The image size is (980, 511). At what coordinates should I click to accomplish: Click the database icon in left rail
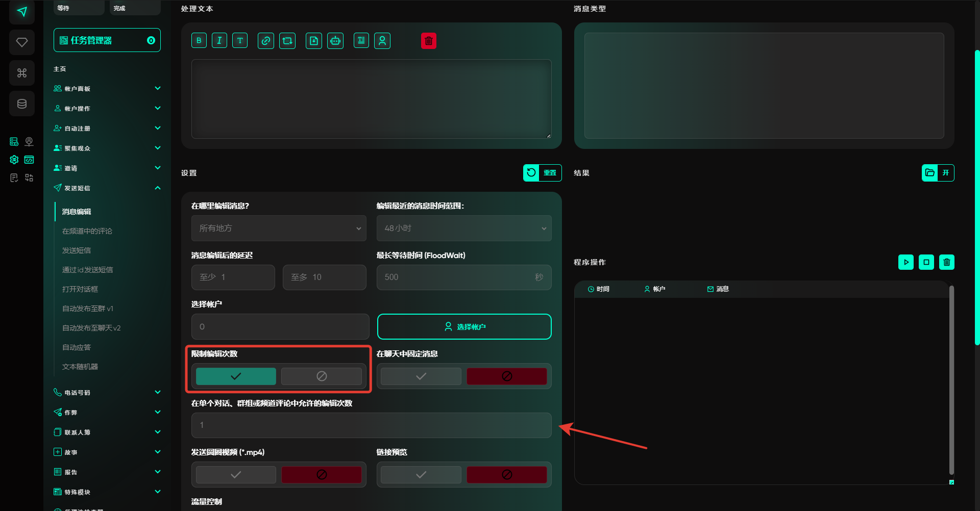point(22,104)
